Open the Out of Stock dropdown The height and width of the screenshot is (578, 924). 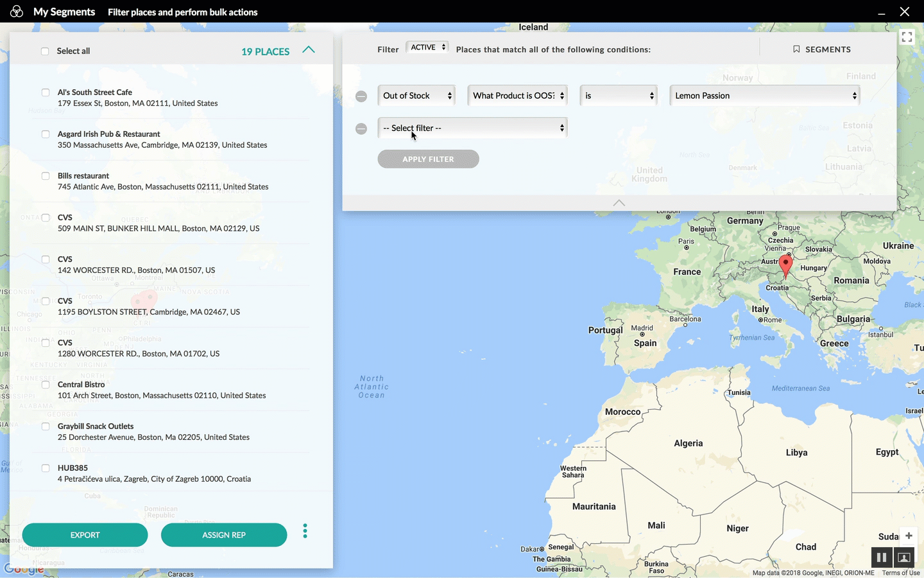coord(416,96)
